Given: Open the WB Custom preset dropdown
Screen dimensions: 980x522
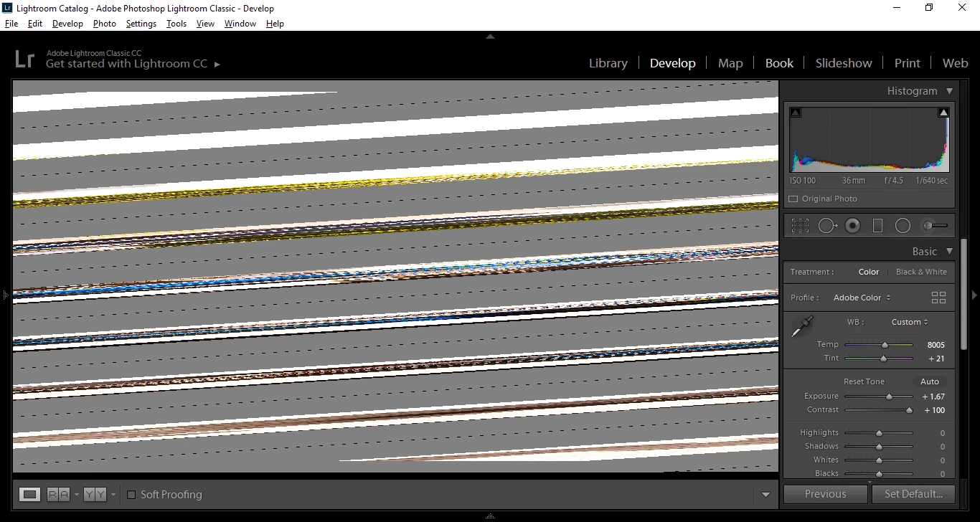Looking at the screenshot, I should pos(910,322).
